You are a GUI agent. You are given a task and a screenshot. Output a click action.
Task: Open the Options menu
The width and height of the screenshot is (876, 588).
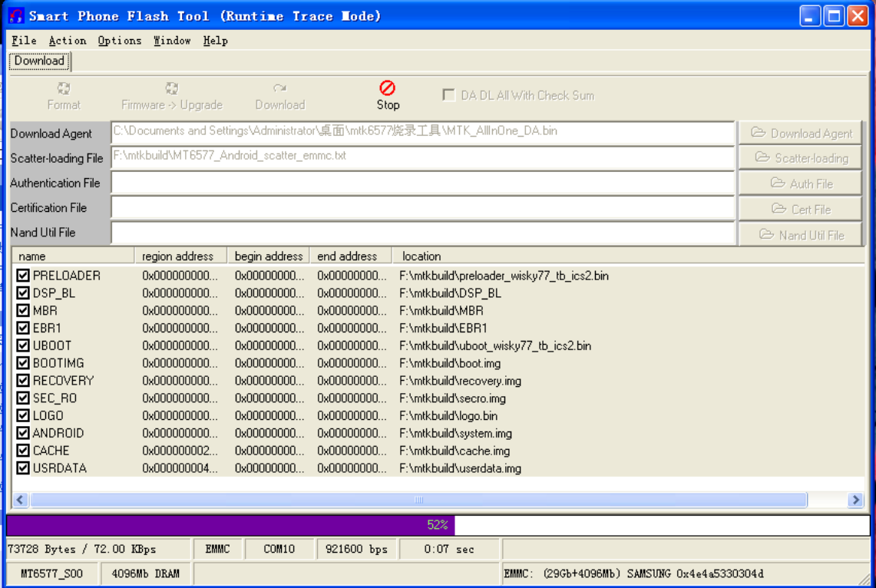120,40
